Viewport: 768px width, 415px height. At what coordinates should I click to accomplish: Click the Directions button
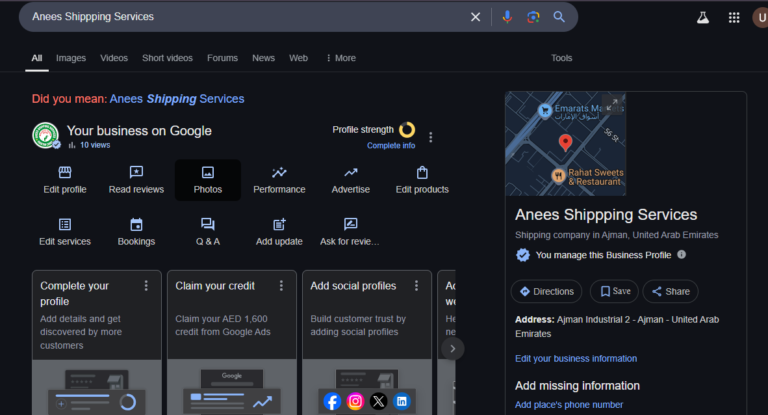tap(546, 291)
